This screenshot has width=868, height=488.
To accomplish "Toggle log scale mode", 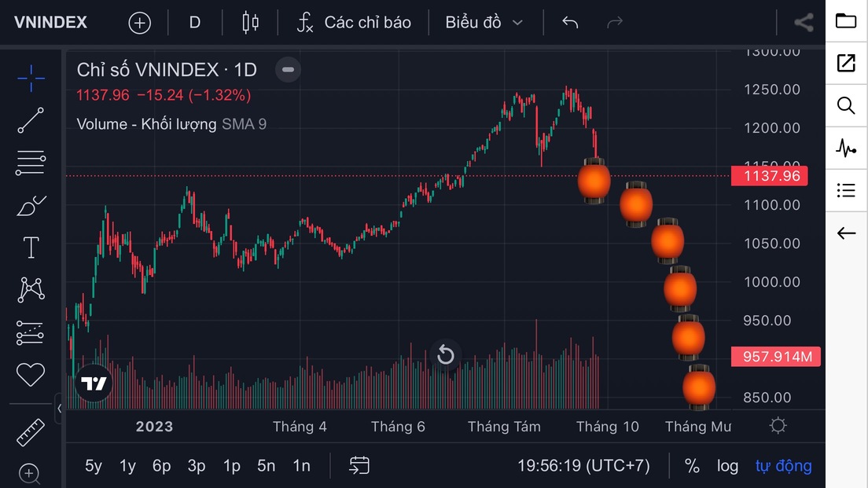I will pos(727,466).
